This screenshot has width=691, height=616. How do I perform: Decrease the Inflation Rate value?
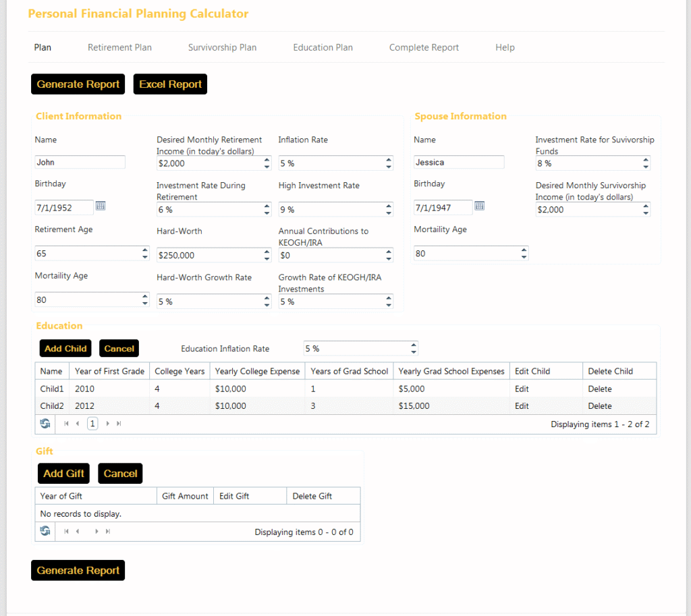click(x=389, y=166)
